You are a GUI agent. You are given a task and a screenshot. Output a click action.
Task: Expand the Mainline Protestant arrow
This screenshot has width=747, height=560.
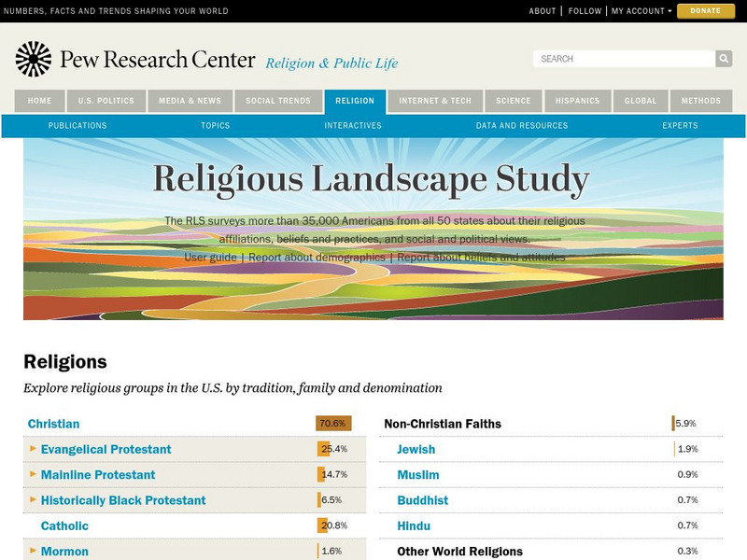[34, 474]
